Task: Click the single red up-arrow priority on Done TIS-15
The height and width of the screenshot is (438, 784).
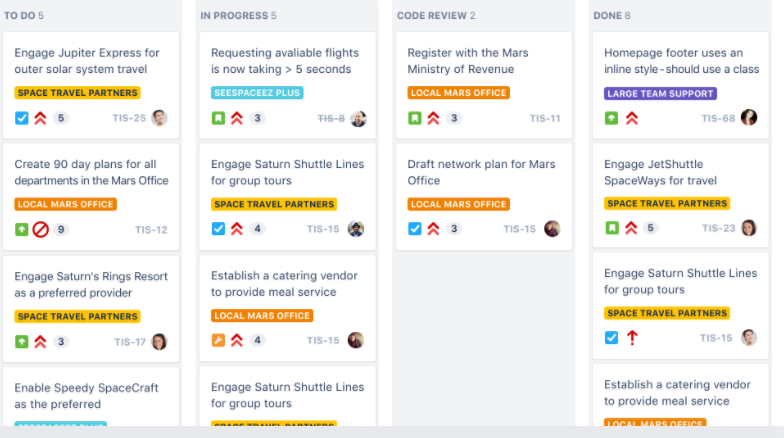Action: [632, 338]
